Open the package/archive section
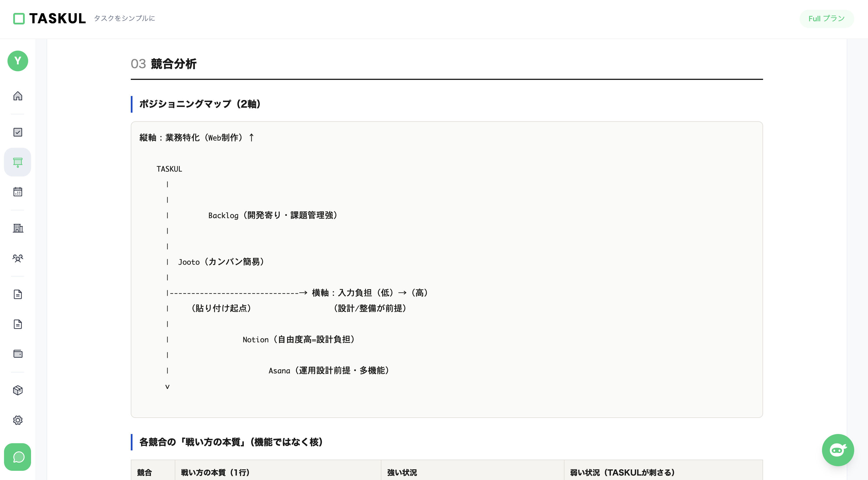 click(x=18, y=390)
